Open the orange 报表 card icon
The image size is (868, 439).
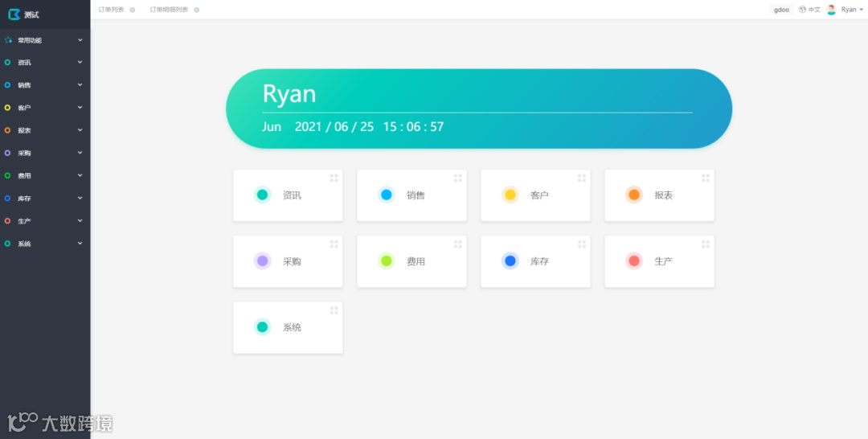pos(633,195)
